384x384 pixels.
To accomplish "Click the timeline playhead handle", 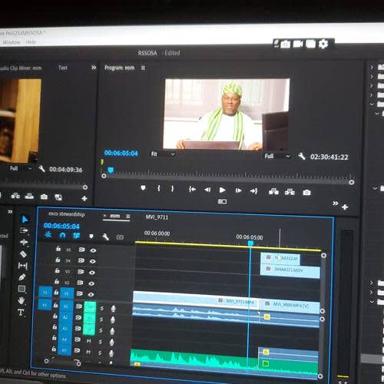I will click(250, 243).
